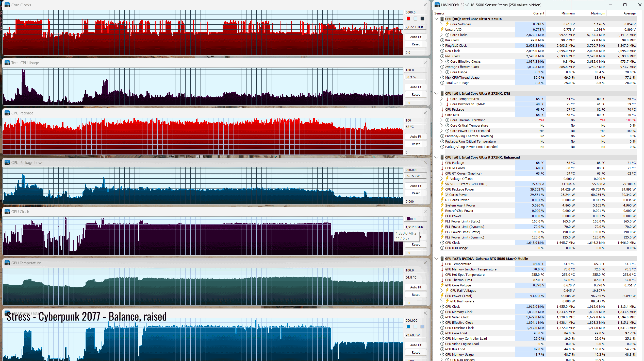The image size is (644, 361).
Task: Click the clock icon next to GPU Memory Clock
Action: [x=442, y=312]
